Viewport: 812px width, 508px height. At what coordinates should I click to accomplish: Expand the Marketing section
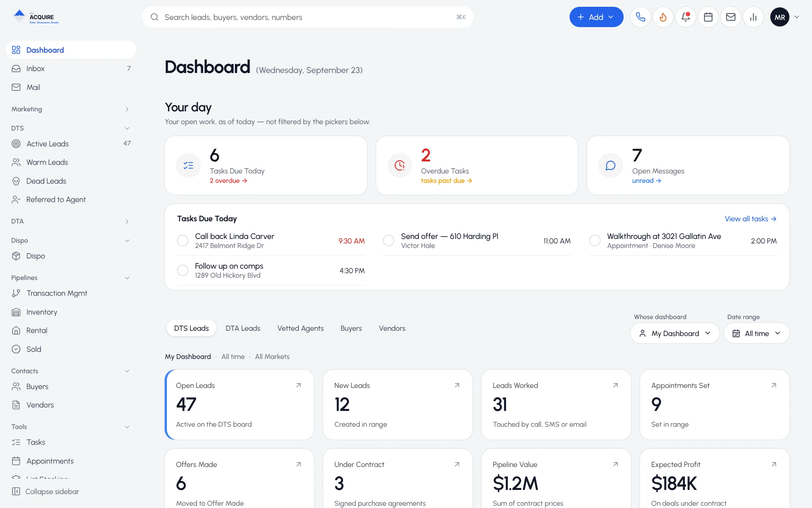tap(71, 109)
